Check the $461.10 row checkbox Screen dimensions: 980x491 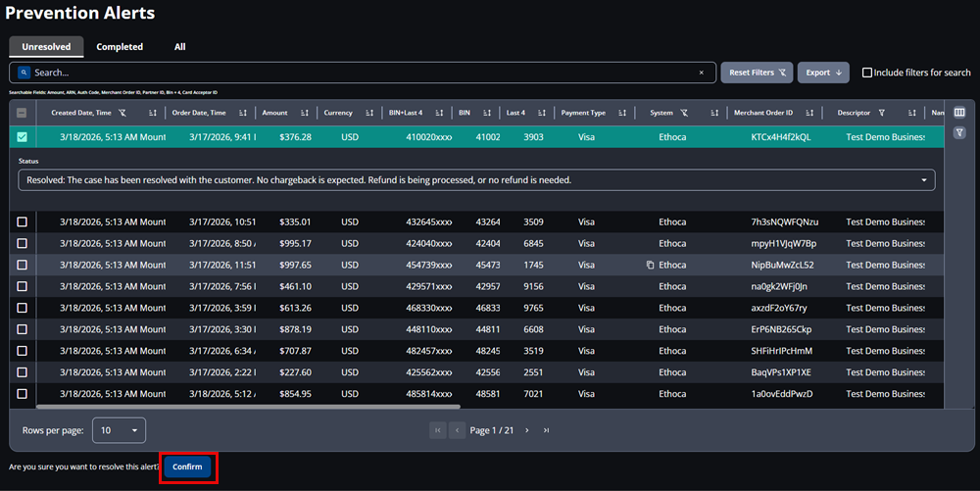22,286
